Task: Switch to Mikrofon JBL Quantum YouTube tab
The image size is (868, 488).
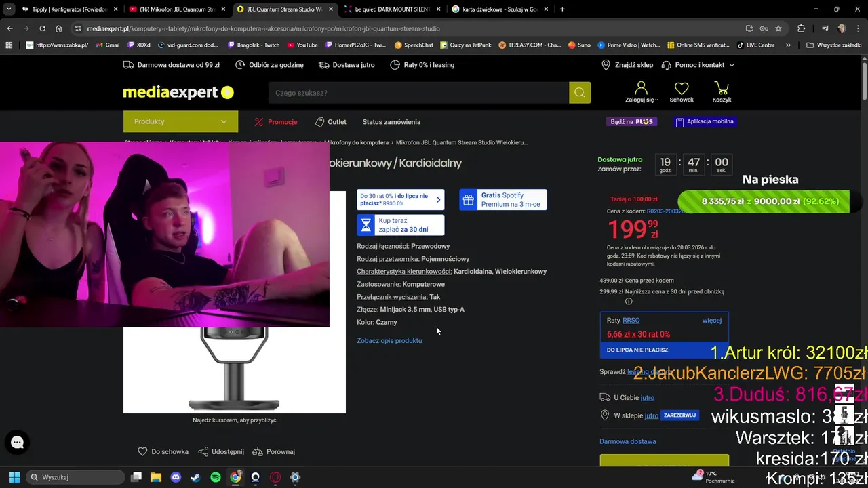Action: 176,9
